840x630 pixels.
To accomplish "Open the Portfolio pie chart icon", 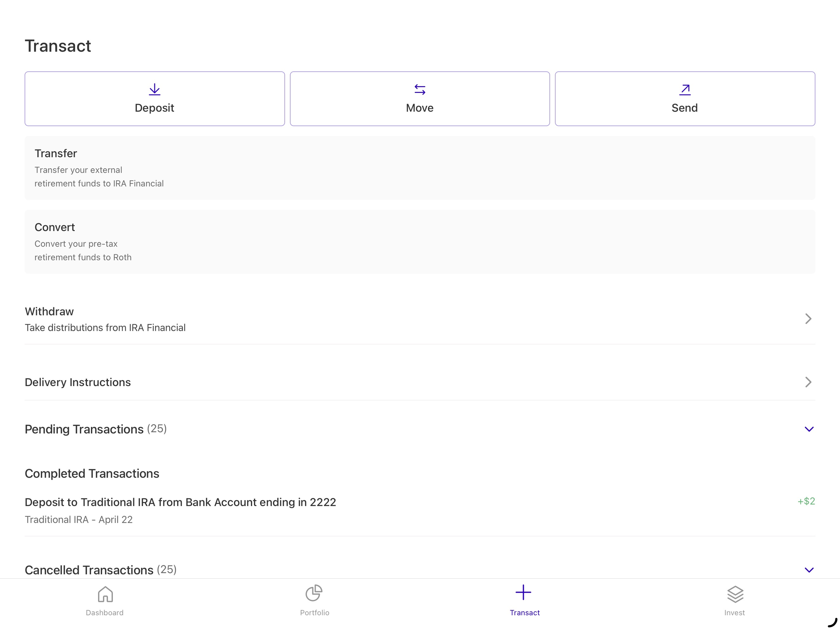I will point(314,593).
